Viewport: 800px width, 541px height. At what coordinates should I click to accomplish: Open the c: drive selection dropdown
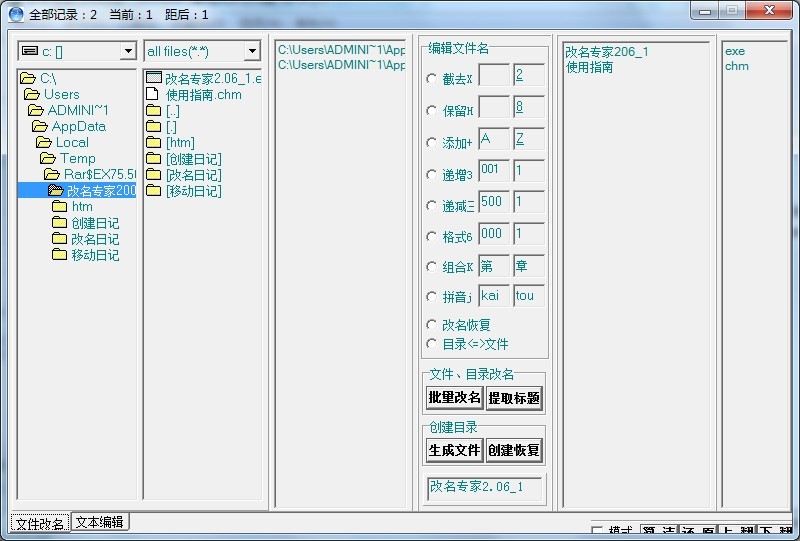[x=127, y=51]
